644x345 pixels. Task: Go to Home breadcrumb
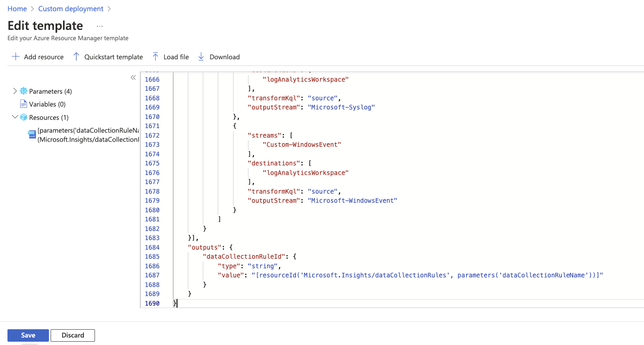coord(17,9)
